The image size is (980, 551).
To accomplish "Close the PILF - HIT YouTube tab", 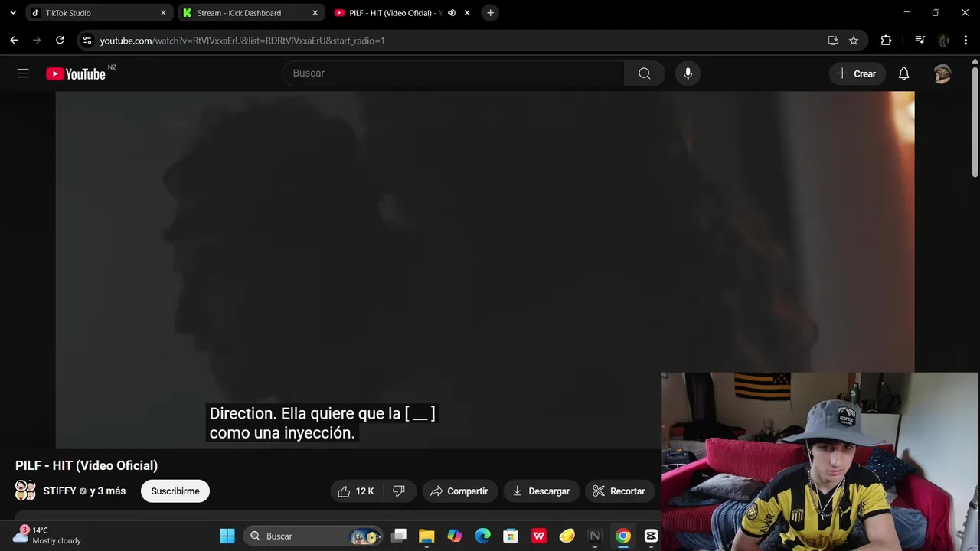I will (467, 13).
